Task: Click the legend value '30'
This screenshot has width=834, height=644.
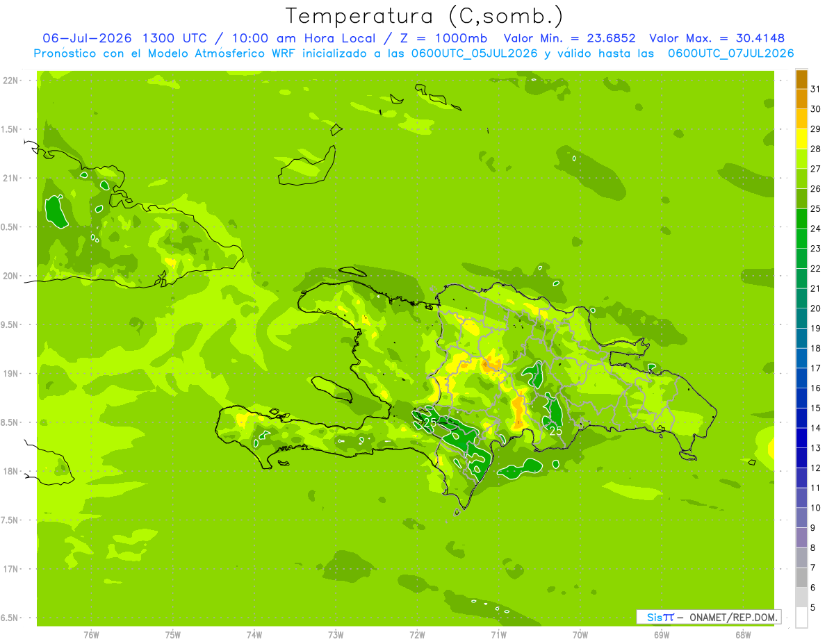Action: [x=816, y=109]
